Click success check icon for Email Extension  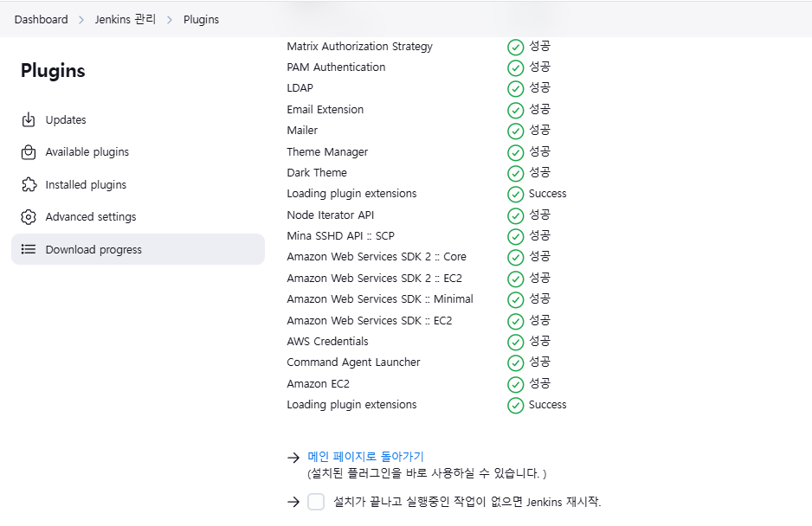pos(515,110)
